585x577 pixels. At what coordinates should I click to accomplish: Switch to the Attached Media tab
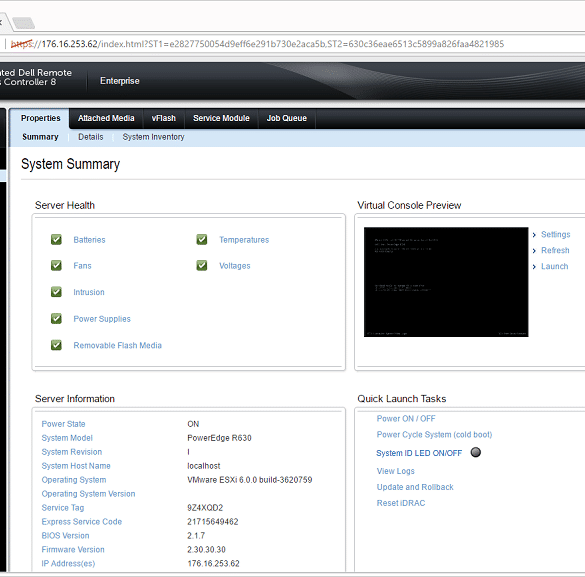[106, 118]
